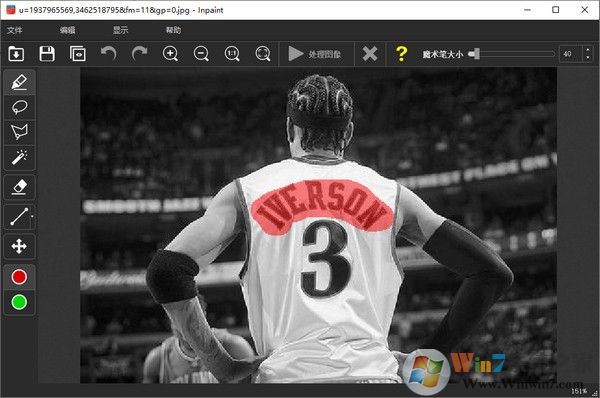Image resolution: width=600 pixels, height=398 pixels.
Task: Select the Lasso selection tool
Action: [19, 107]
